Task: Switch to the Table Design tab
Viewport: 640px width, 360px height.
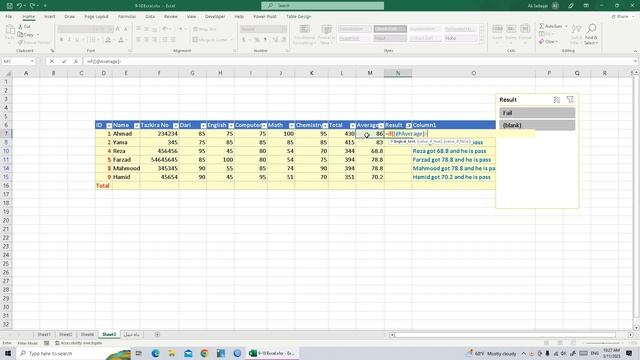Action: click(x=298, y=16)
